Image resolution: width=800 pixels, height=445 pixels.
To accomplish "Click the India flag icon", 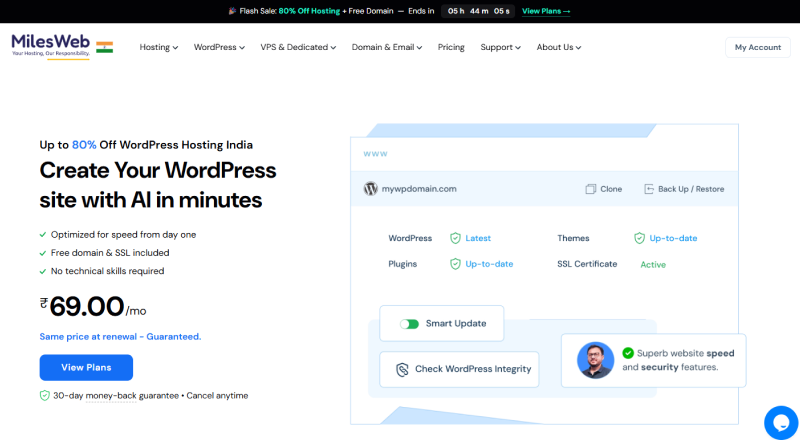I will pyautogui.click(x=105, y=47).
